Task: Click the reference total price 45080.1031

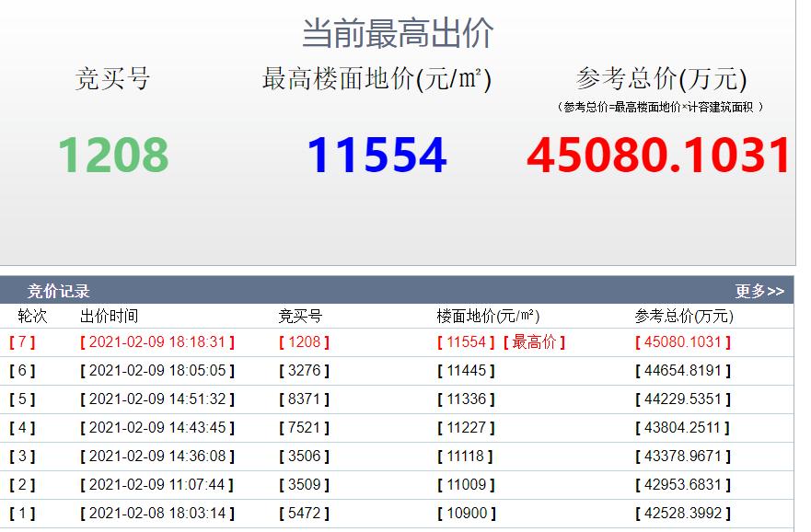Action: (661, 155)
